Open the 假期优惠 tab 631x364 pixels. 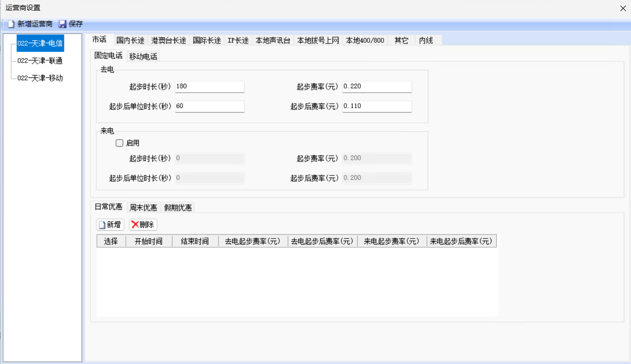pyautogui.click(x=178, y=207)
